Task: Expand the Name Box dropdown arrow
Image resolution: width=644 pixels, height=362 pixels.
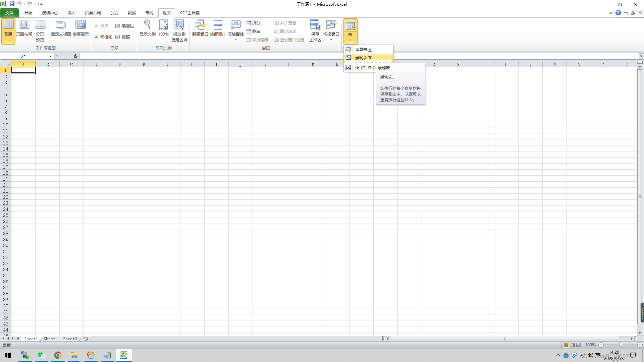Action: point(50,57)
